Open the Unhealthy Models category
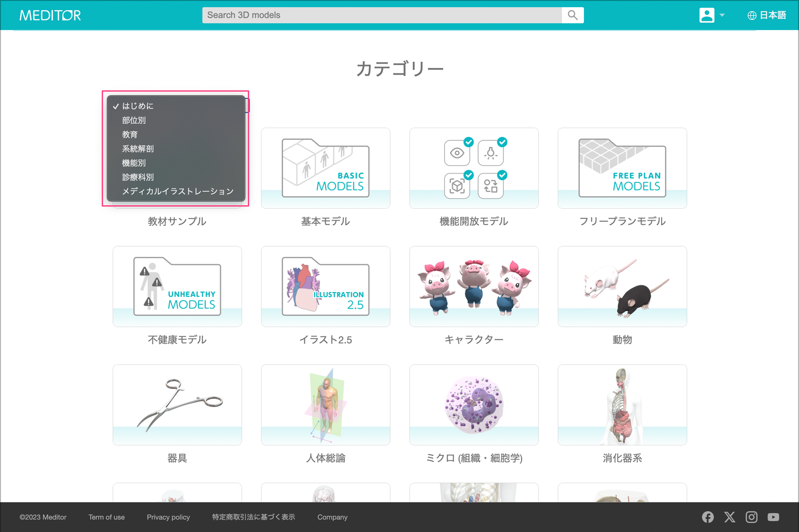 [177, 286]
